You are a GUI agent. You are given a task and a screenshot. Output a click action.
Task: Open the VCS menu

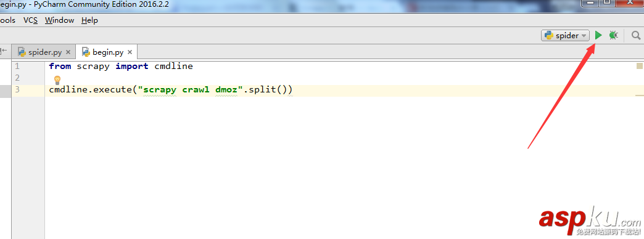(31, 20)
